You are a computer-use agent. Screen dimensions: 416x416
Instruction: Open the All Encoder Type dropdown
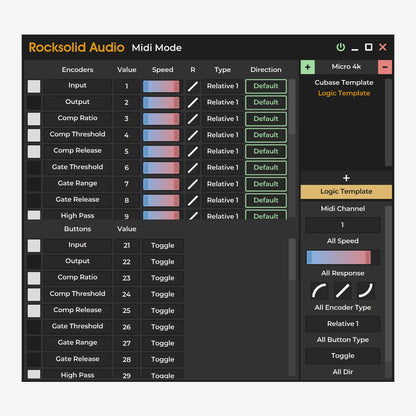click(x=343, y=324)
